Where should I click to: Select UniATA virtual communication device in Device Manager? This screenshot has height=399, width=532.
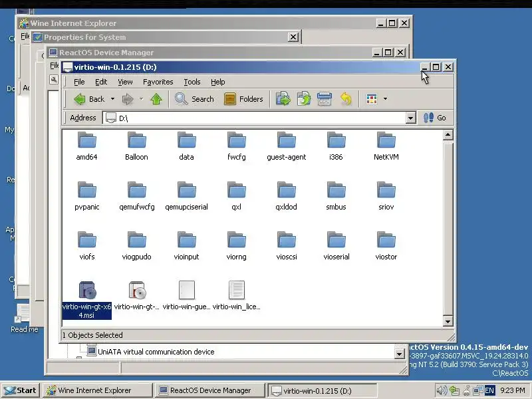[x=151, y=352]
